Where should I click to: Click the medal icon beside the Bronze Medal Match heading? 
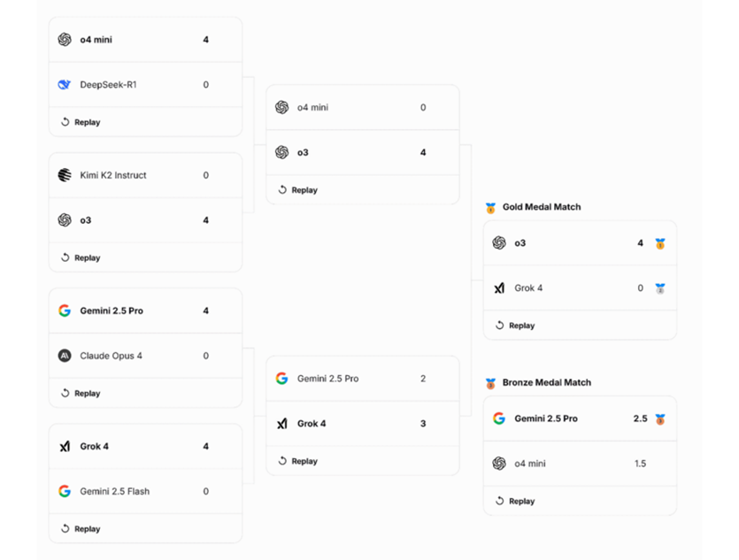pyautogui.click(x=490, y=383)
